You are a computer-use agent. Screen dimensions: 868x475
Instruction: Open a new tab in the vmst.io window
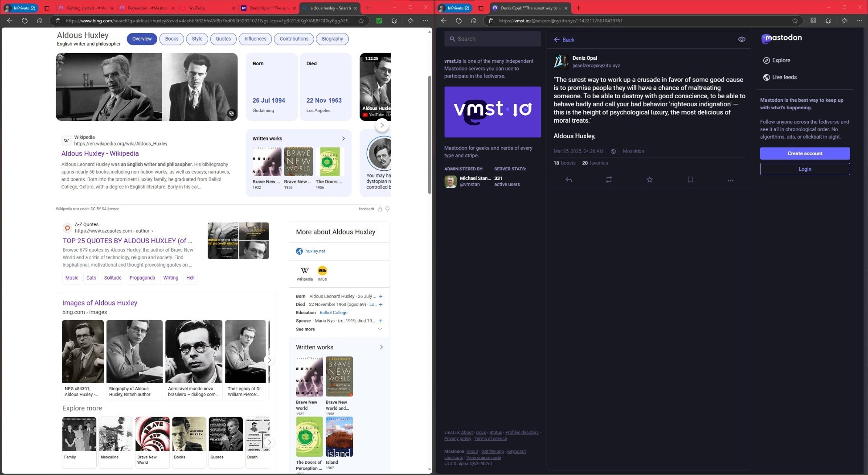tap(578, 8)
